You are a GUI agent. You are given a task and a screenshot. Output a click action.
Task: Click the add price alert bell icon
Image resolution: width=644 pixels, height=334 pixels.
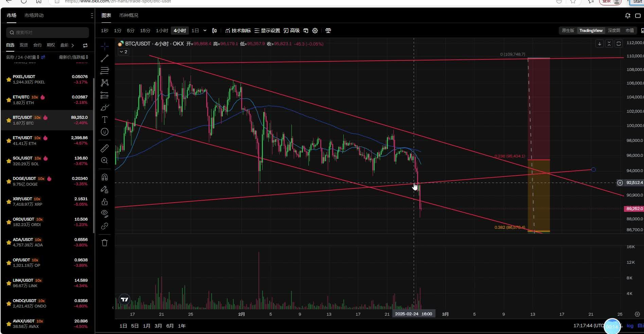coord(628,16)
